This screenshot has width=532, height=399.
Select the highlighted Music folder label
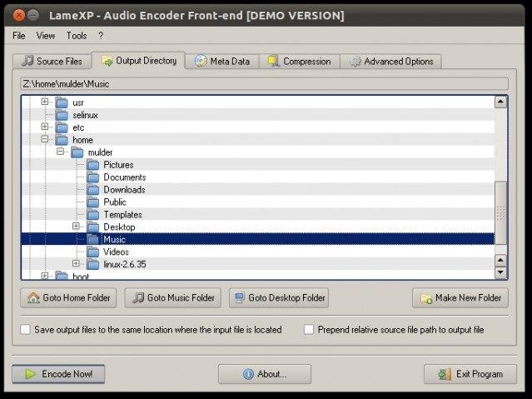(114, 240)
